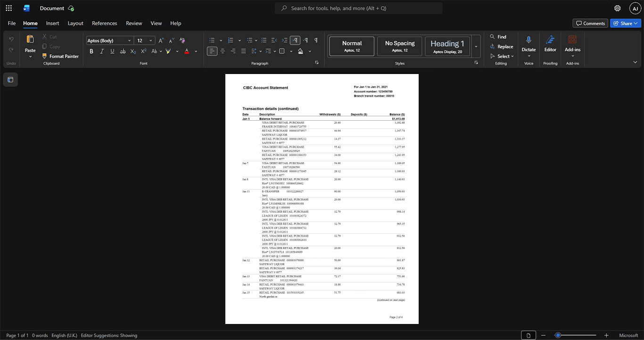Expand the styles gallery
Screen dimensions: 644x340
click(x=476, y=47)
